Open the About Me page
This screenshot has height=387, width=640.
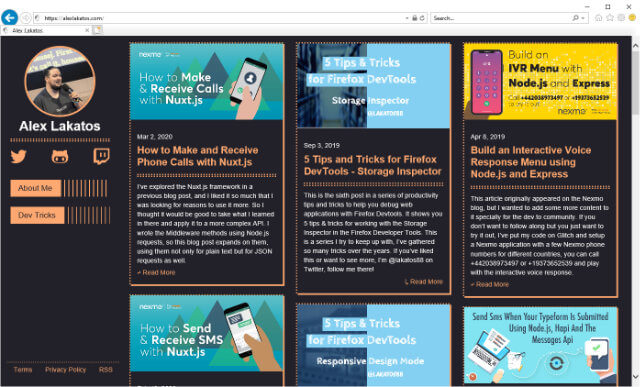point(36,188)
